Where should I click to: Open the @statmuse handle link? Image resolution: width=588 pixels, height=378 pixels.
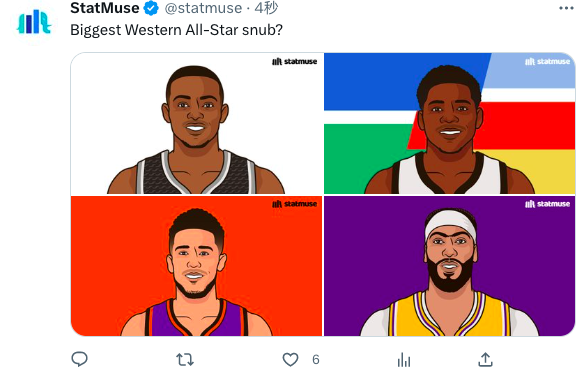(203, 8)
